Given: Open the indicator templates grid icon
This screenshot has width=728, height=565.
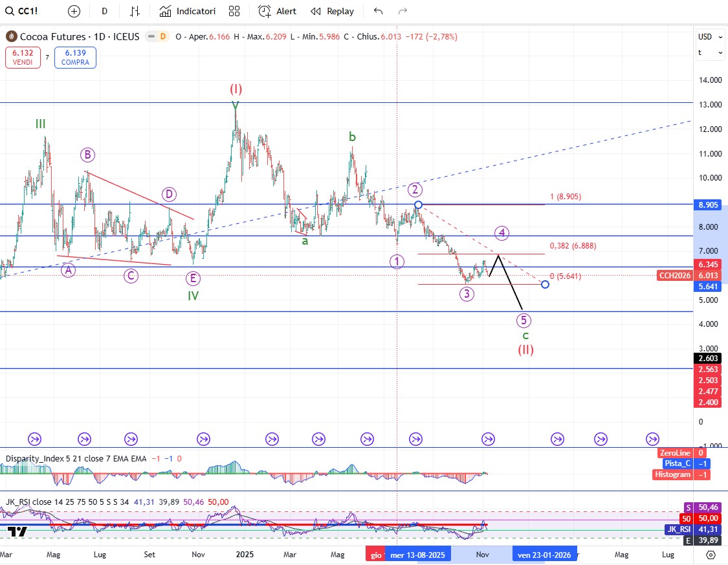Looking at the screenshot, I should pyautogui.click(x=234, y=11).
